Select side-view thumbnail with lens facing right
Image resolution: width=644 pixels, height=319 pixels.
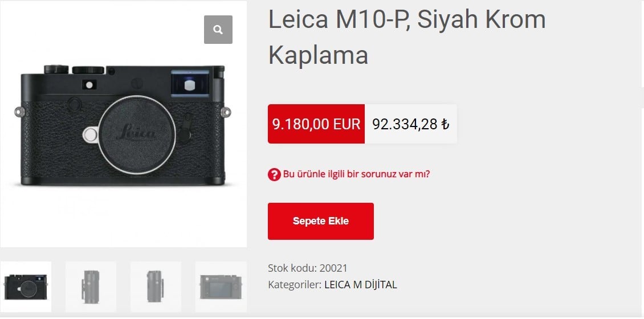156,287
